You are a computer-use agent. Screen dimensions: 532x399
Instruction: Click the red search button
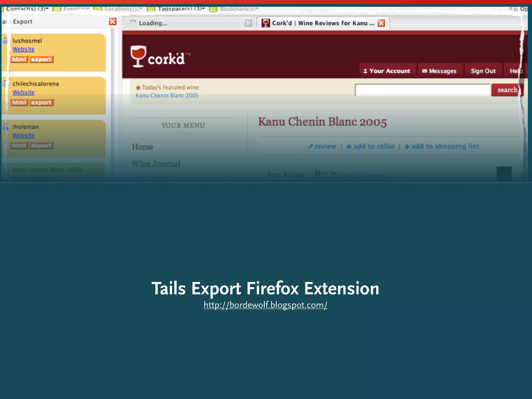(507, 90)
